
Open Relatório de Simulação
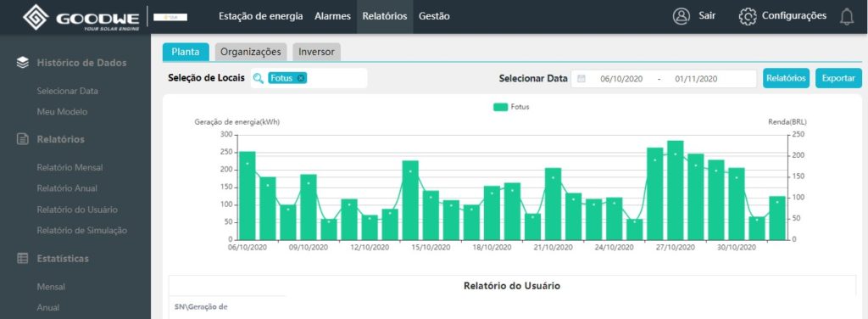tap(81, 230)
